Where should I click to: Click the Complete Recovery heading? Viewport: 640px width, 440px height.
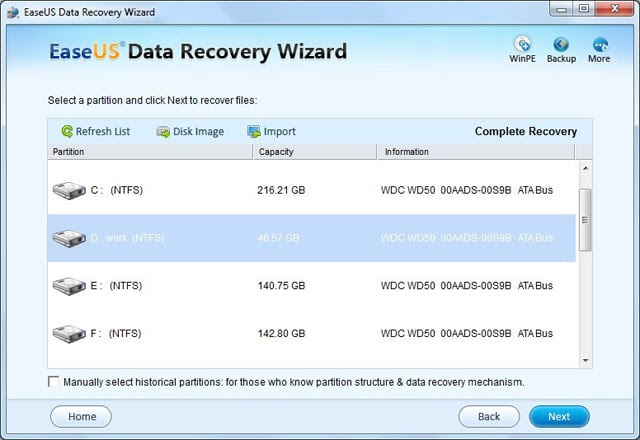click(x=526, y=131)
